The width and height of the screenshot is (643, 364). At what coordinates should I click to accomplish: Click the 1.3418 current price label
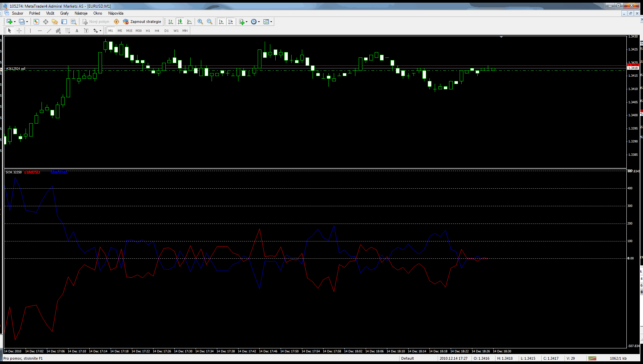click(x=633, y=68)
